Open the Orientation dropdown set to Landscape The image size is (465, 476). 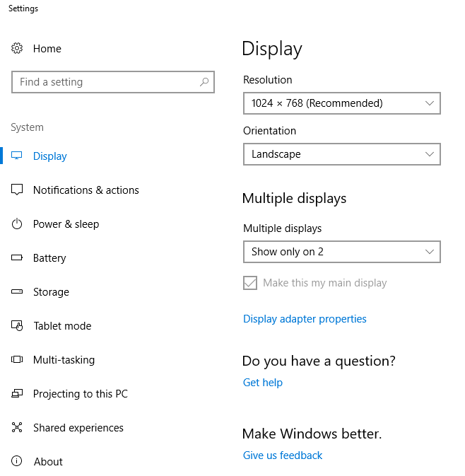pos(342,154)
